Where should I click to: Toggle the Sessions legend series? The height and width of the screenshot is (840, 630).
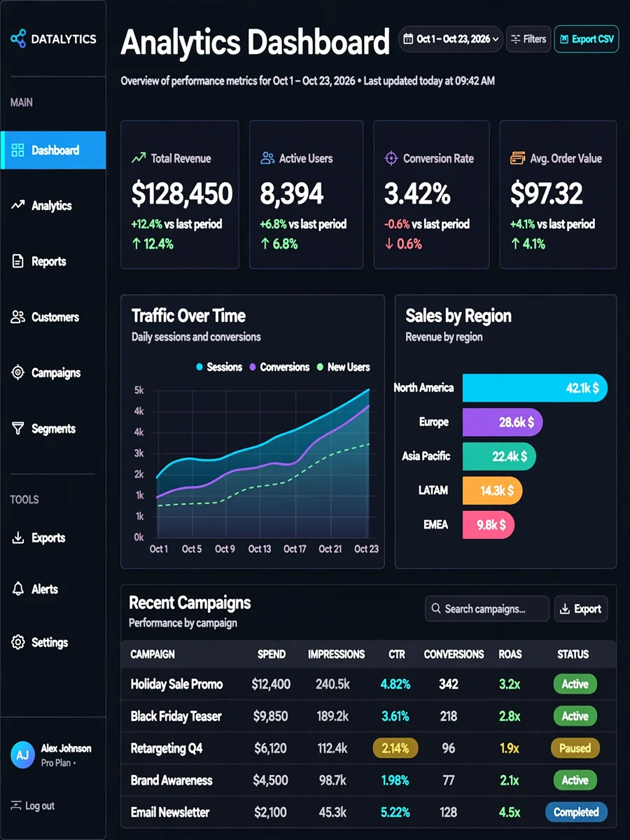pos(219,367)
